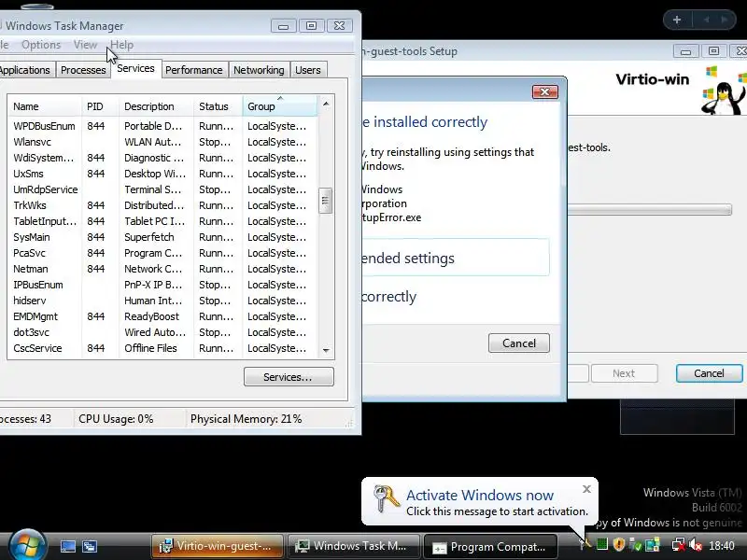Click the services list scrollbar thumb
Image resolution: width=747 pixels, height=560 pixels.
(325, 201)
